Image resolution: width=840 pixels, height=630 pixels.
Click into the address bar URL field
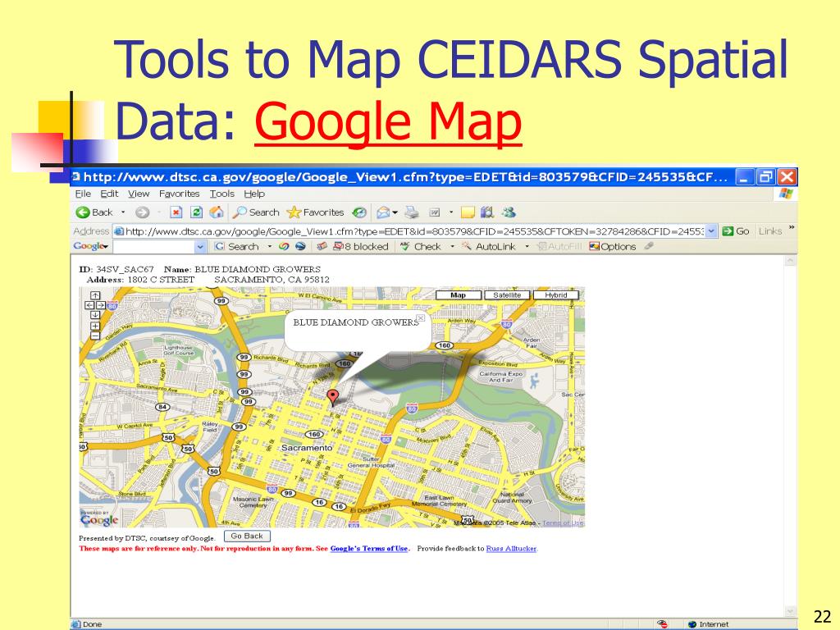tap(410, 231)
